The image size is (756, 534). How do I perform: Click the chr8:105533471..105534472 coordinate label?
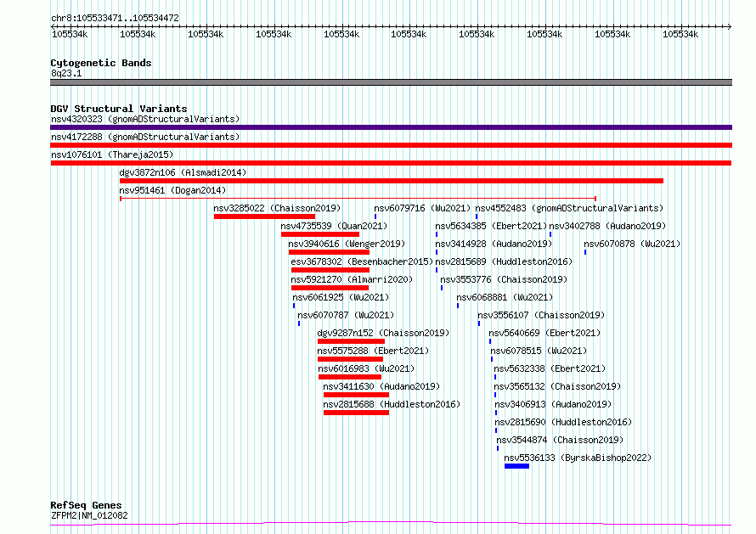(x=115, y=19)
